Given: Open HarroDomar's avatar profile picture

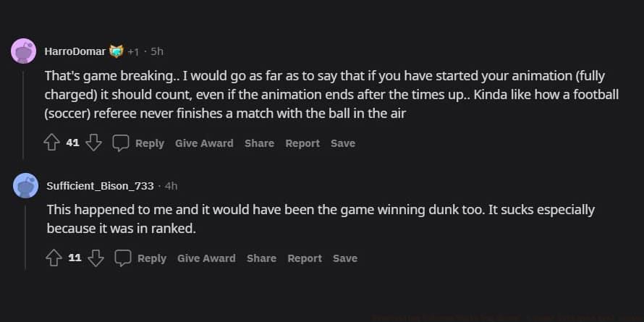Looking at the screenshot, I should (25, 51).
